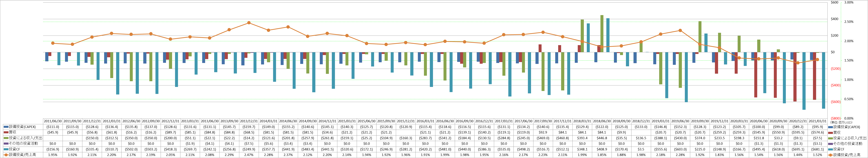The image size is (868, 158).
Task: Click the 投資による収入/支出 cell showing ($469.0)
Action: [x=543, y=138]
